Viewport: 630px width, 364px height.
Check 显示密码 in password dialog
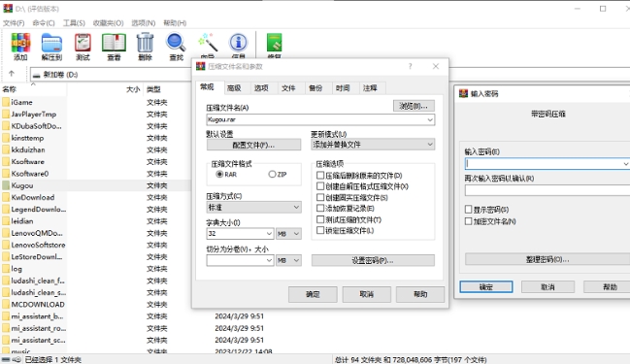point(468,210)
